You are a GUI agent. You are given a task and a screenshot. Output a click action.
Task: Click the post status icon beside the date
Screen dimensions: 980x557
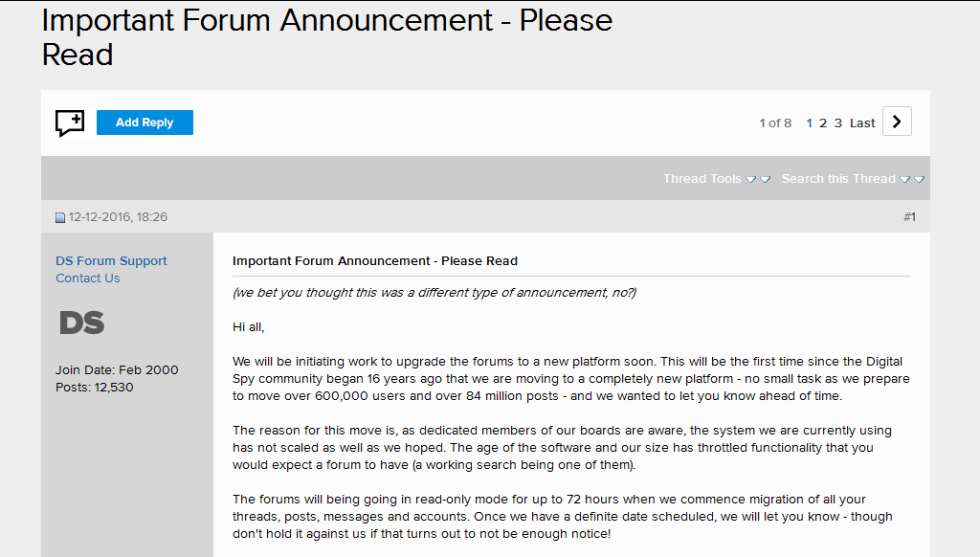tap(60, 217)
